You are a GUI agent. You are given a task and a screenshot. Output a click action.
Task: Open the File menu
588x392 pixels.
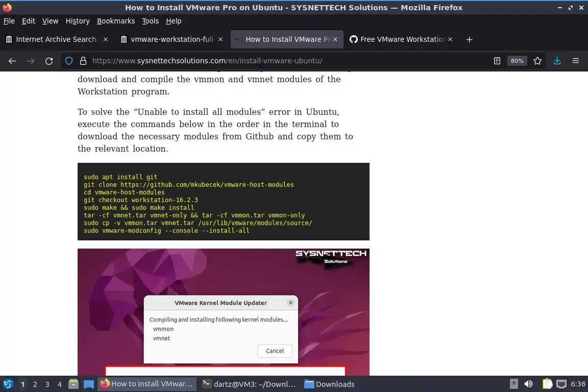point(9,21)
